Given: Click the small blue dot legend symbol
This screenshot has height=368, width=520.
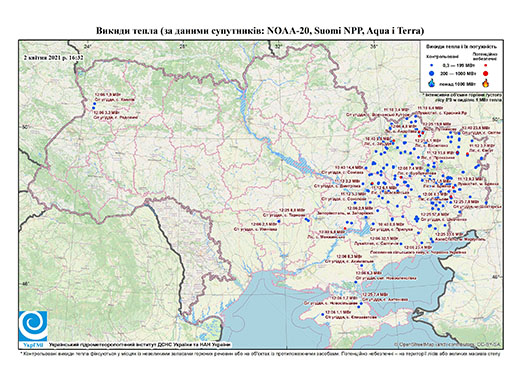Looking at the screenshot, I should coord(432,66).
